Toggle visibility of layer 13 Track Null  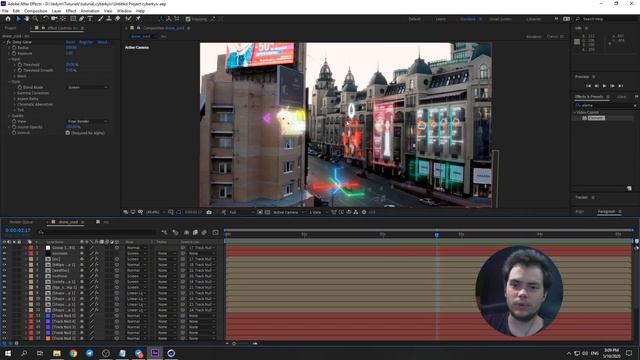(4, 316)
